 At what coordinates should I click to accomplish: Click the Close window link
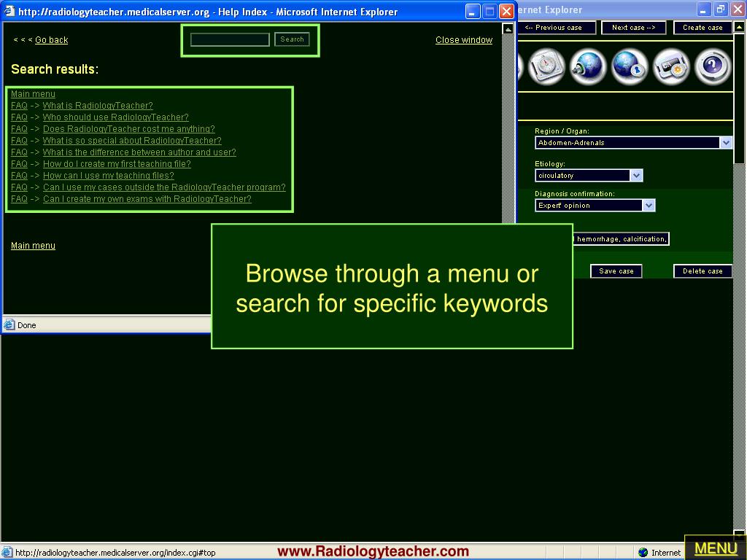(463, 40)
